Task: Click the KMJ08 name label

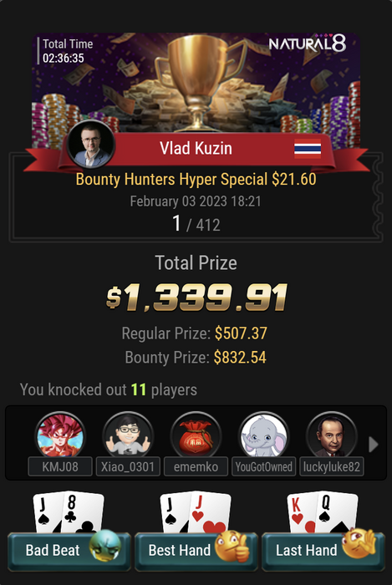Action: pyautogui.click(x=60, y=466)
